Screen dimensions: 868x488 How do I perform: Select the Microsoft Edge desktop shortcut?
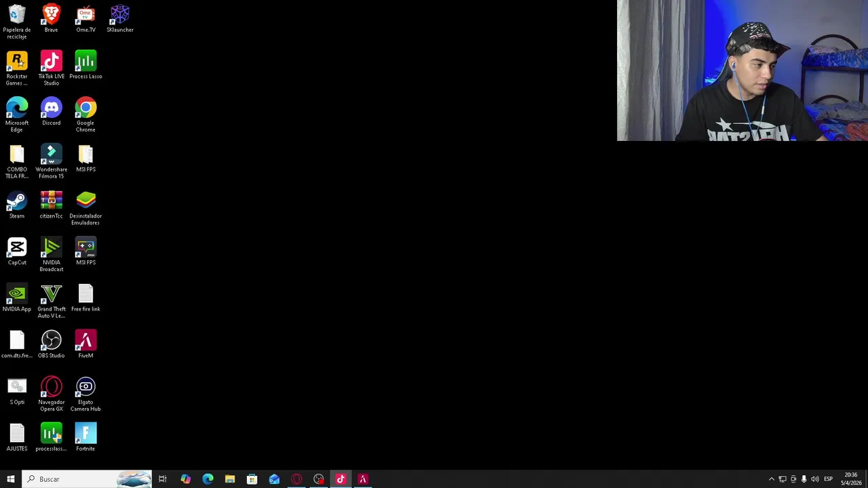pyautogui.click(x=17, y=115)
